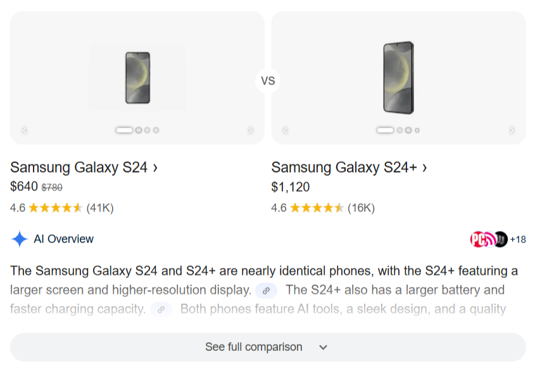Viewport: 535px width, 370px height.
Task: Open +18 additional sources
Action: 518,240
